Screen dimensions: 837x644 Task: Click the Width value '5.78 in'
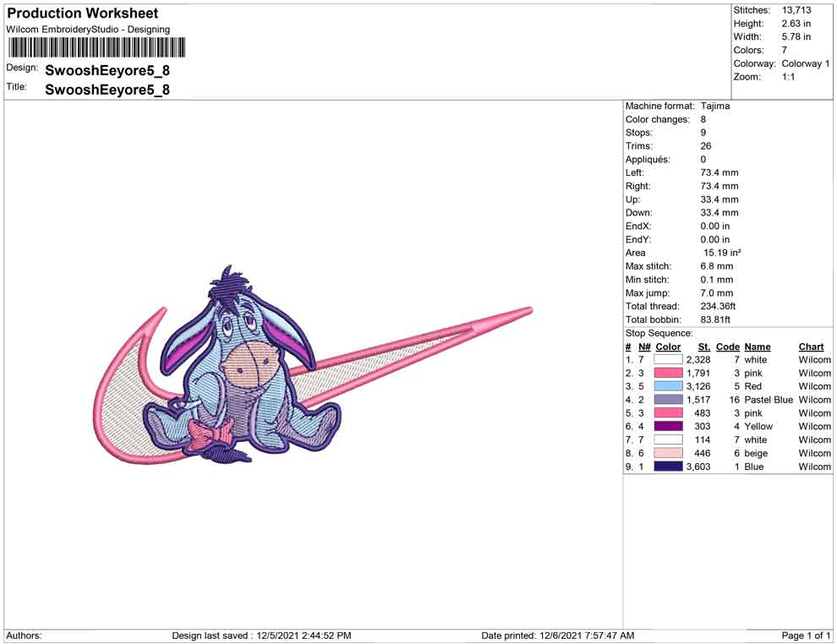point(796,37)
